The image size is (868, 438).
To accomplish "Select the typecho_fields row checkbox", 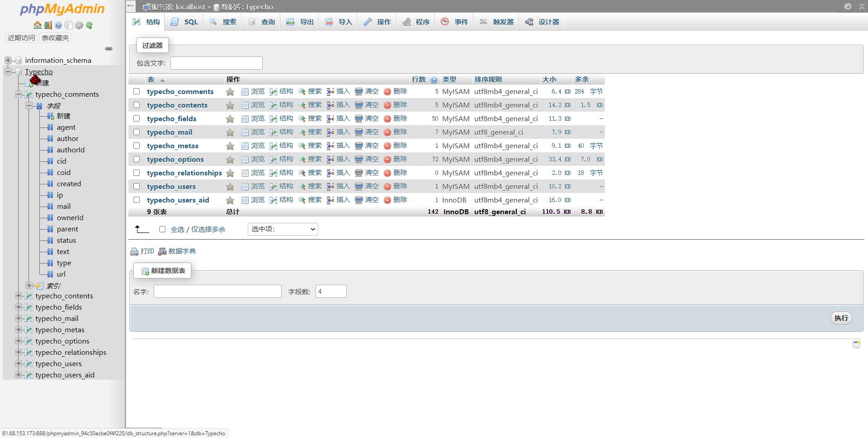I will pyautogui.click(x=137, y=118).
